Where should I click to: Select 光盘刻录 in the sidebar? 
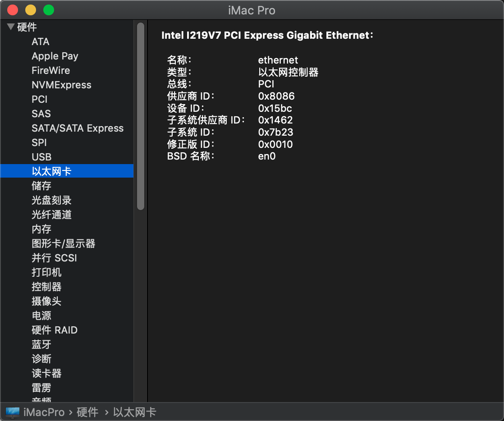51,200
